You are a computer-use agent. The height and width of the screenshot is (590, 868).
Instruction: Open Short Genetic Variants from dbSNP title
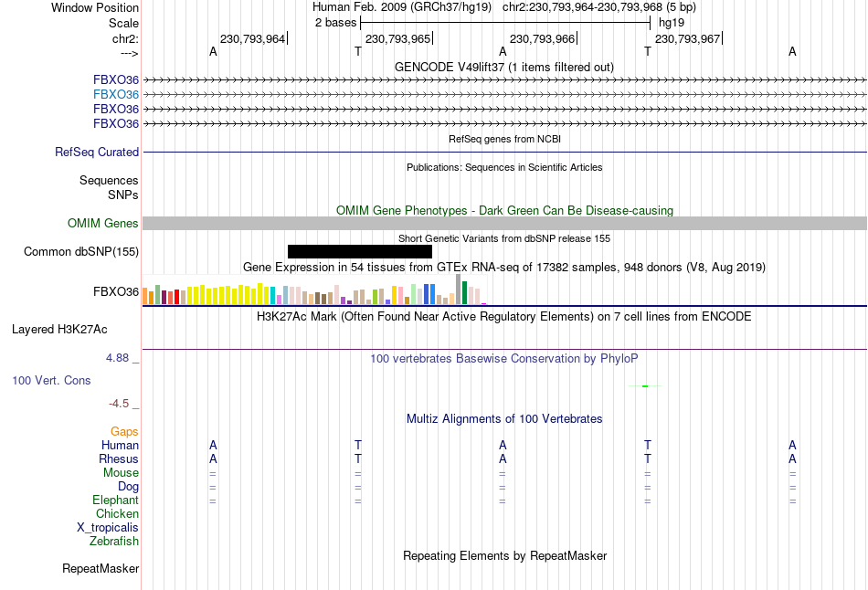(504, 238)
